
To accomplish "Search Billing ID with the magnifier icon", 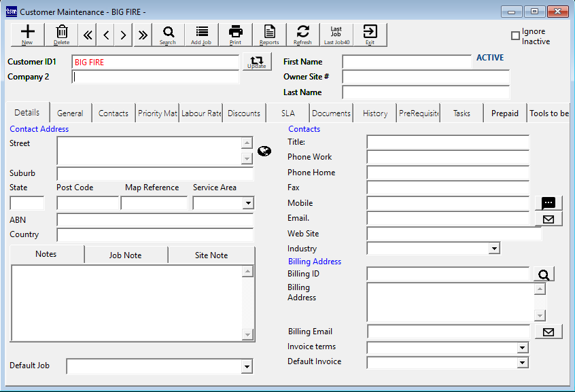I will tap(544, 274).
